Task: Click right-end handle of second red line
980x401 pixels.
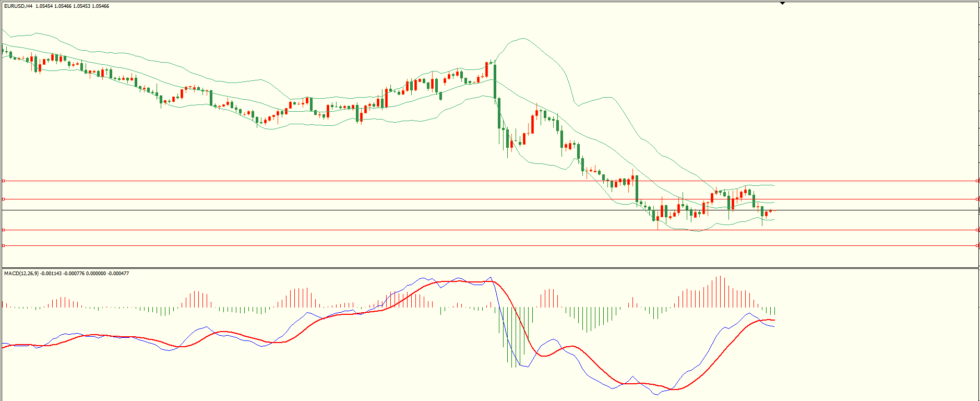Action: [x=977, y=199]
